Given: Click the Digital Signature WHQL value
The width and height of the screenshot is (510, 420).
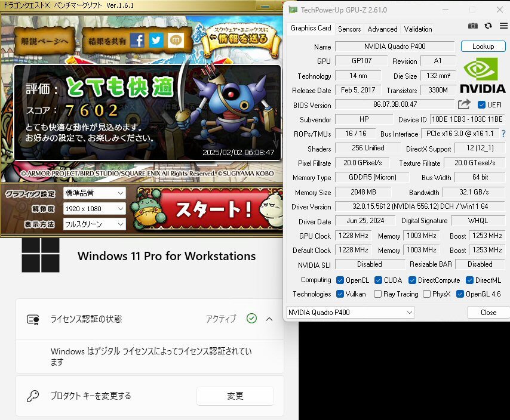Looking at the screenshot, I should [x=478, y=221].
